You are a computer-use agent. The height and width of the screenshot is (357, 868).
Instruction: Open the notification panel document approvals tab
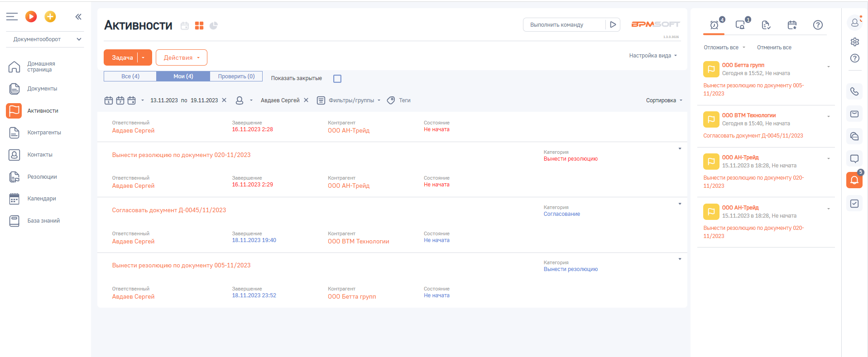[766, 25]
